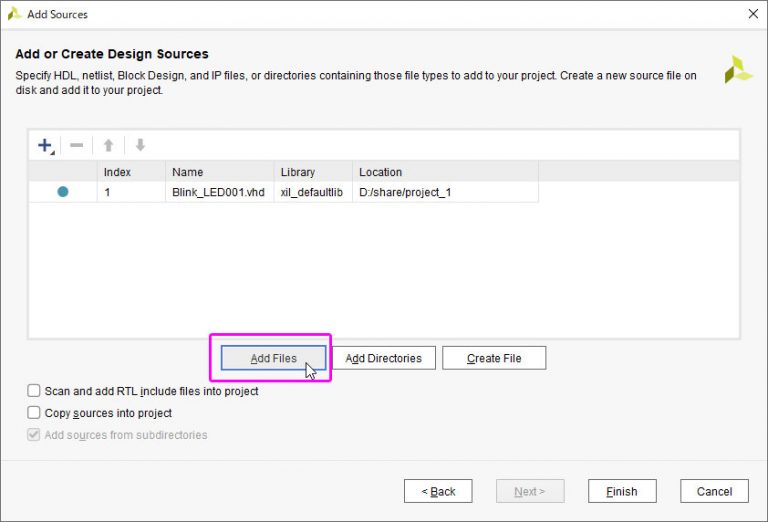The width and height of the screenshot is (768, 522).
Task: Click the Library column header
Action: click(x=313, y=172)
